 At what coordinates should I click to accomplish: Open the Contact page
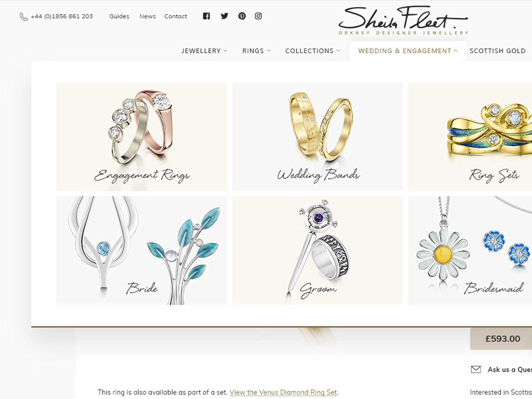pyautogui.click(x=176, y=16)
